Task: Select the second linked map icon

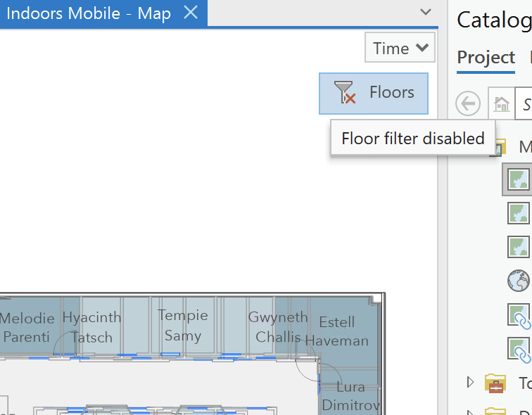Action: click(x=519, y=349)
